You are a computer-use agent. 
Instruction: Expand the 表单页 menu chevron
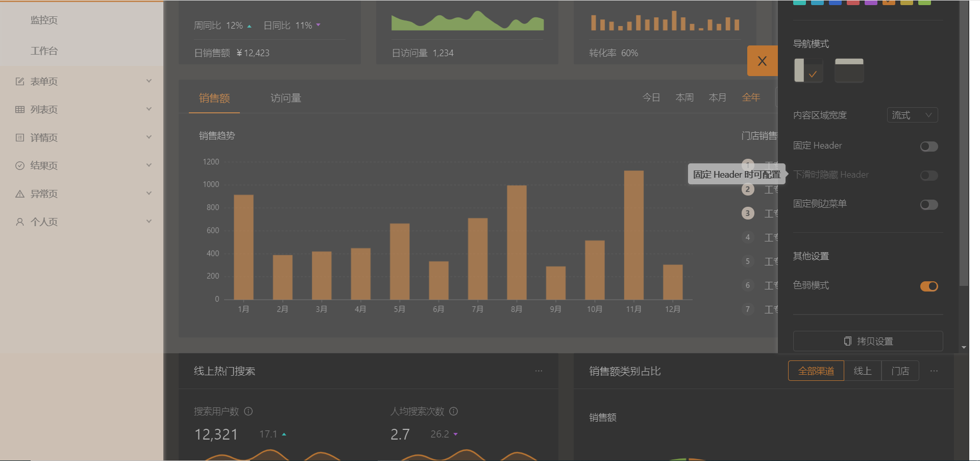tap(149, 81)
